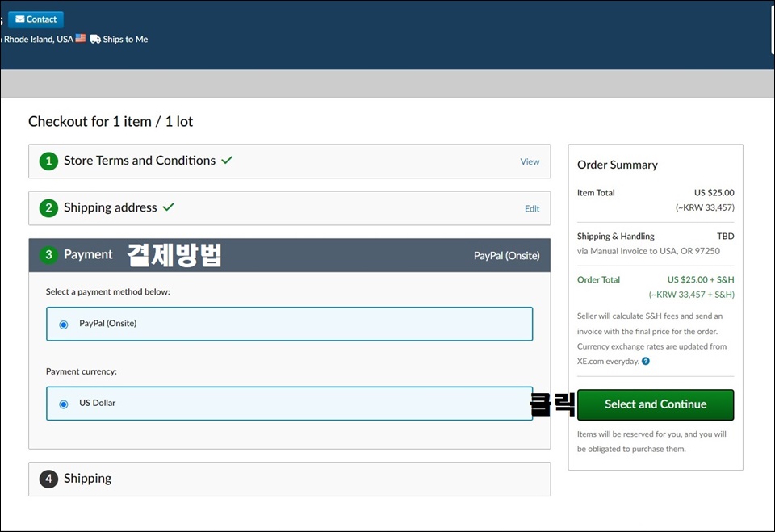Open the View link for store terms
775x532 pixels.
(530, 161)
